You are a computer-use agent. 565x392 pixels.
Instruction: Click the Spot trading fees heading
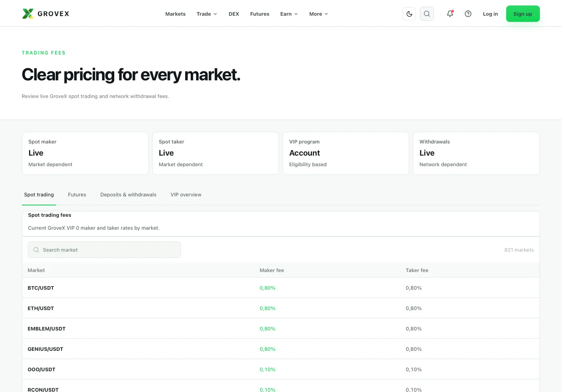click(x=49, y=215)
